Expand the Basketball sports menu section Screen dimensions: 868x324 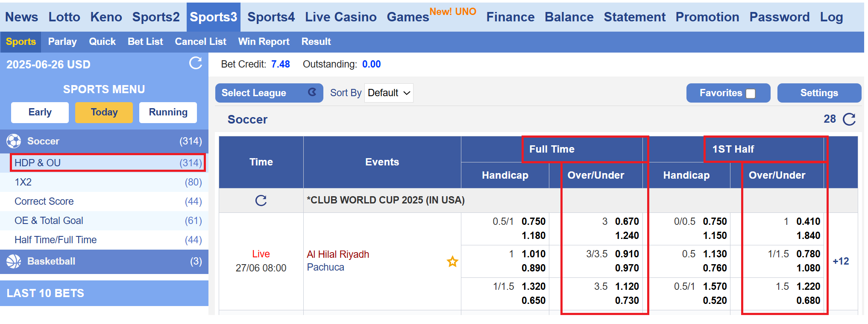tap(104, 261)
